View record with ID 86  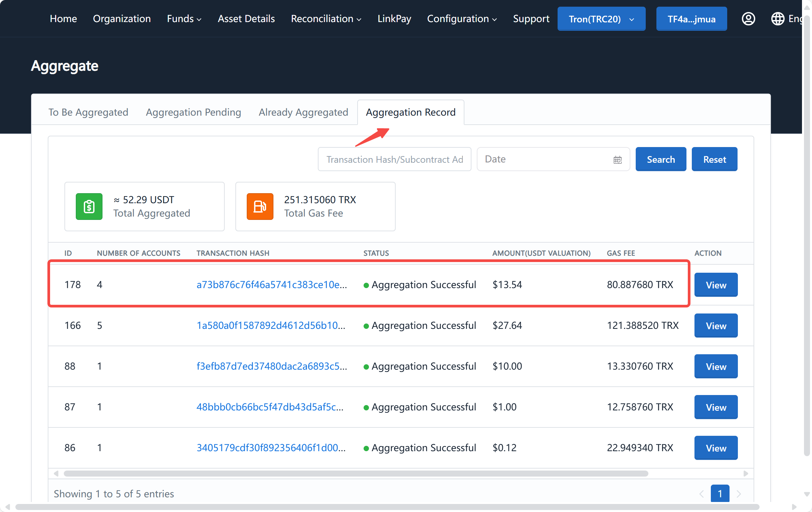pyautogui.click(x=716, y=448)
